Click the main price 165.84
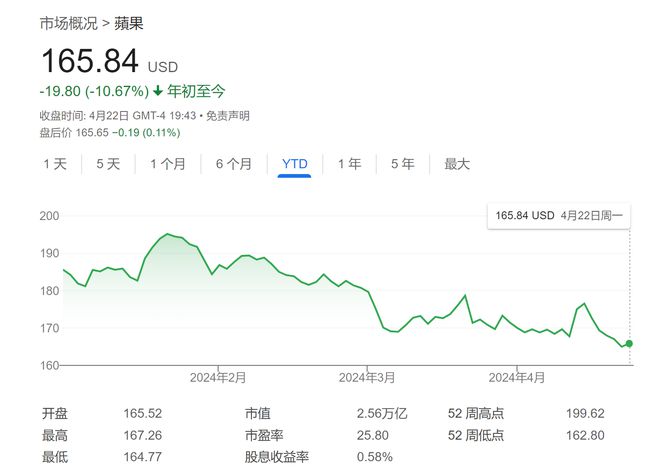Viewport: 660px width, 472px height. click(x=90, y=61)
